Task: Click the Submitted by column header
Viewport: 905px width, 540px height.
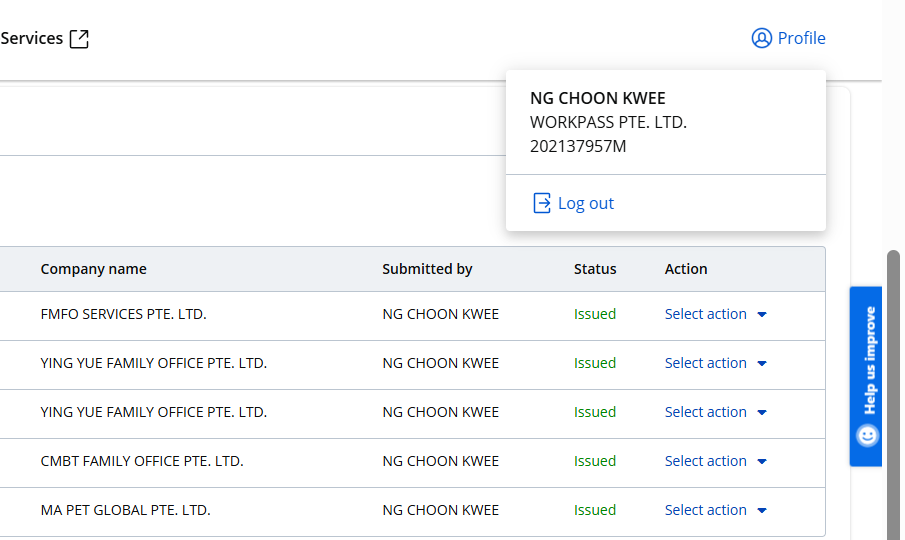Action: [x=427, y=269]
